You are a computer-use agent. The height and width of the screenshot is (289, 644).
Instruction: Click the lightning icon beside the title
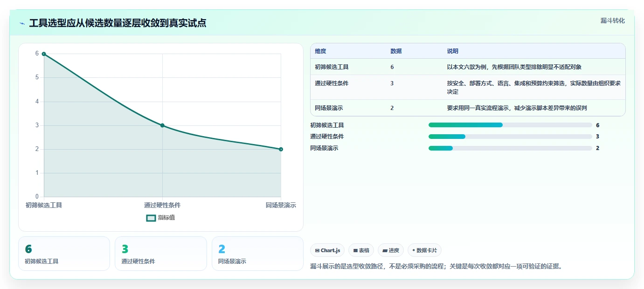pyautogui.click(x=22, y=23)
